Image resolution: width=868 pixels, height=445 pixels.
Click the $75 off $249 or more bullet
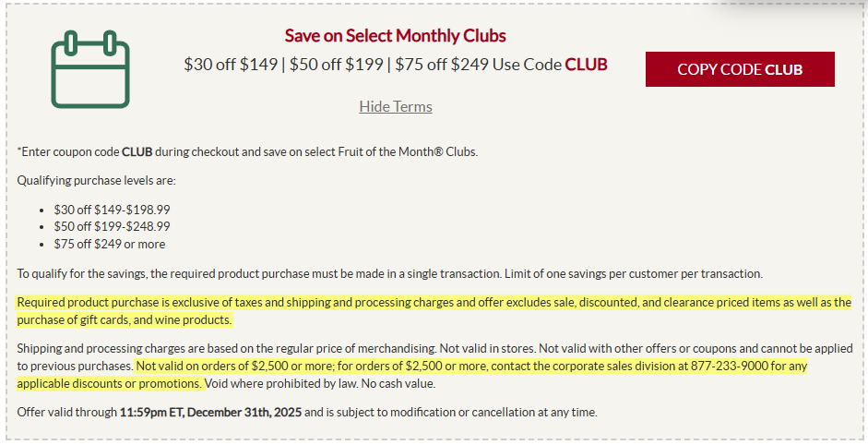tap(109, 244)
